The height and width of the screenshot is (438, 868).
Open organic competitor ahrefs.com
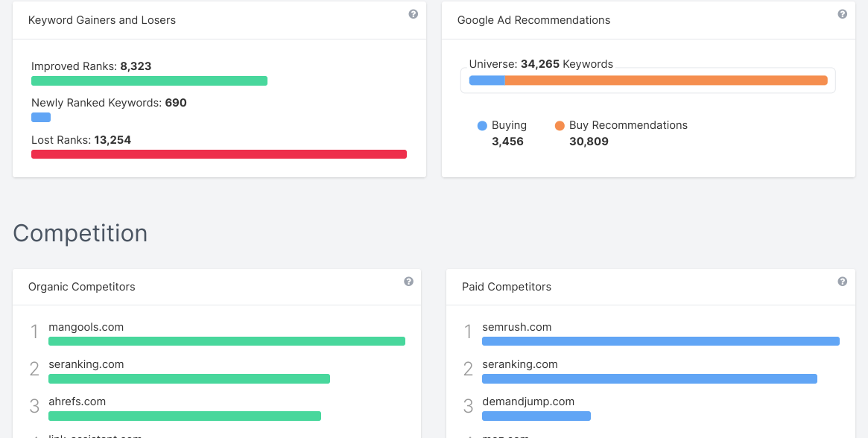pos(77,401)
